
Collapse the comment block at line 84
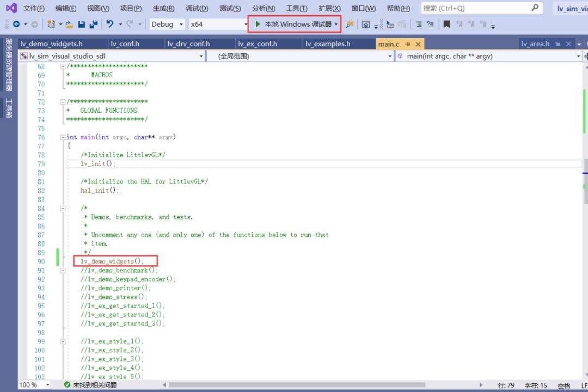63,208
